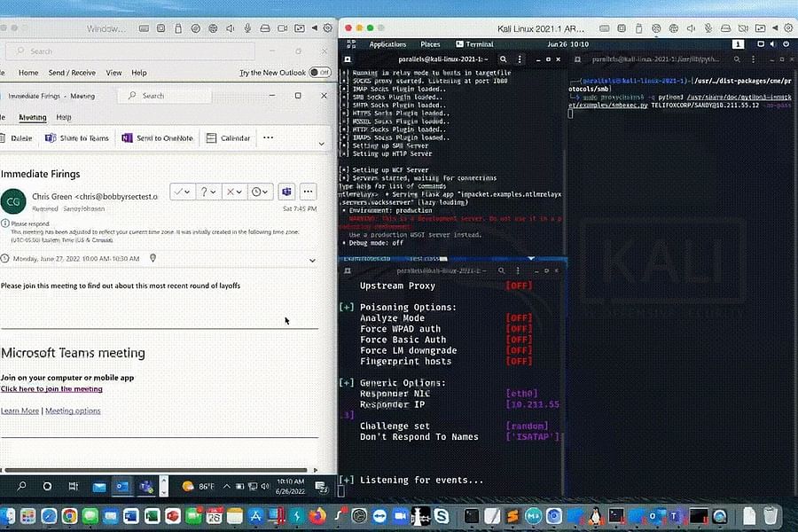Open the Meeting options link

72,411
